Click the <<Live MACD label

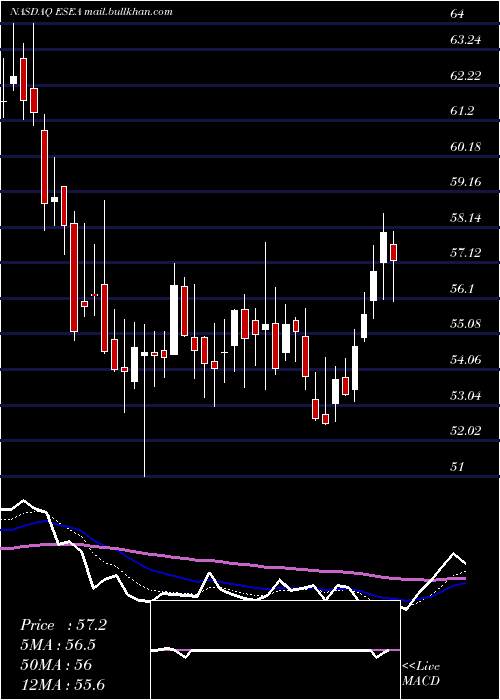click(421, 673)
